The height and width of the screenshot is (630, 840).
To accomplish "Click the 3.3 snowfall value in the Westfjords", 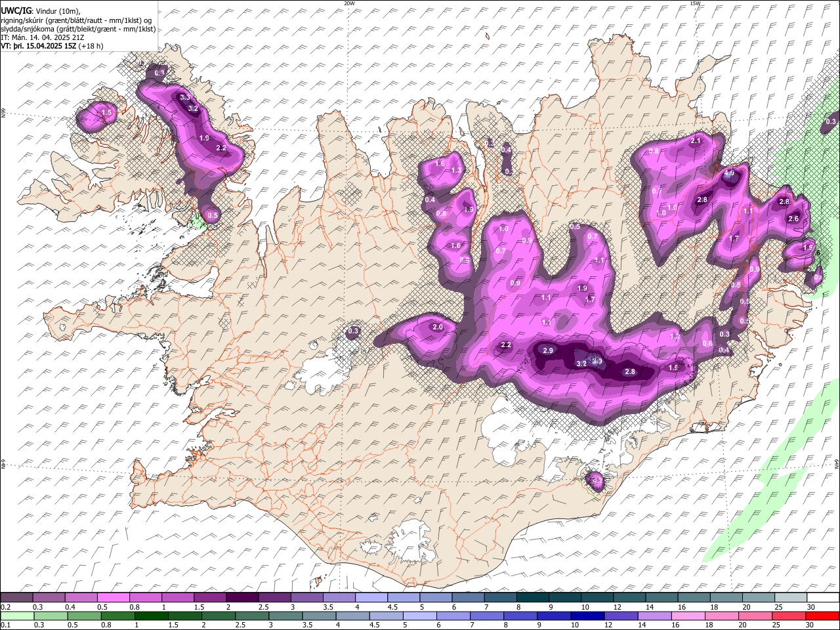I will (185, 97).
